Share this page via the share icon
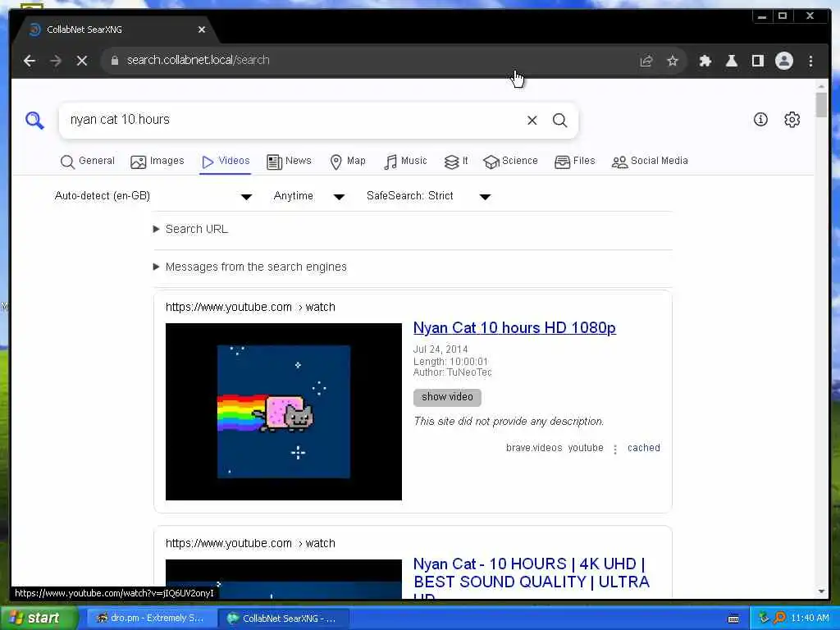The image size is (840, 630). pyautogui.click(x=646, y=61)
